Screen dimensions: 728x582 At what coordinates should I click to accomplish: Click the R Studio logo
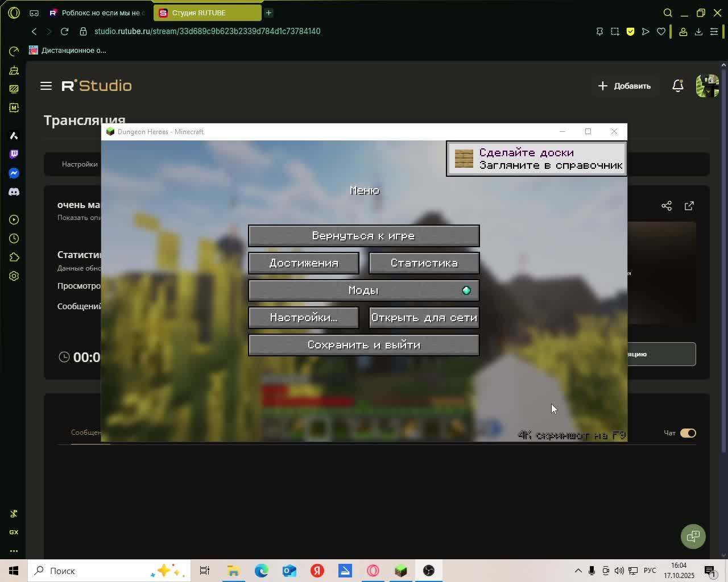click(x=97, y=86)
